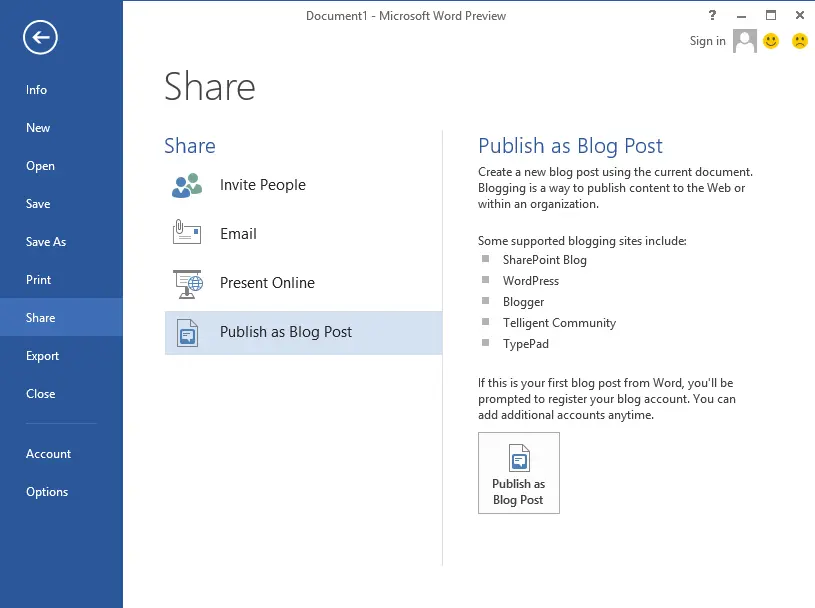Click the TypePad list entry
This screenshot has height=608, width=815.
[525, 344]
